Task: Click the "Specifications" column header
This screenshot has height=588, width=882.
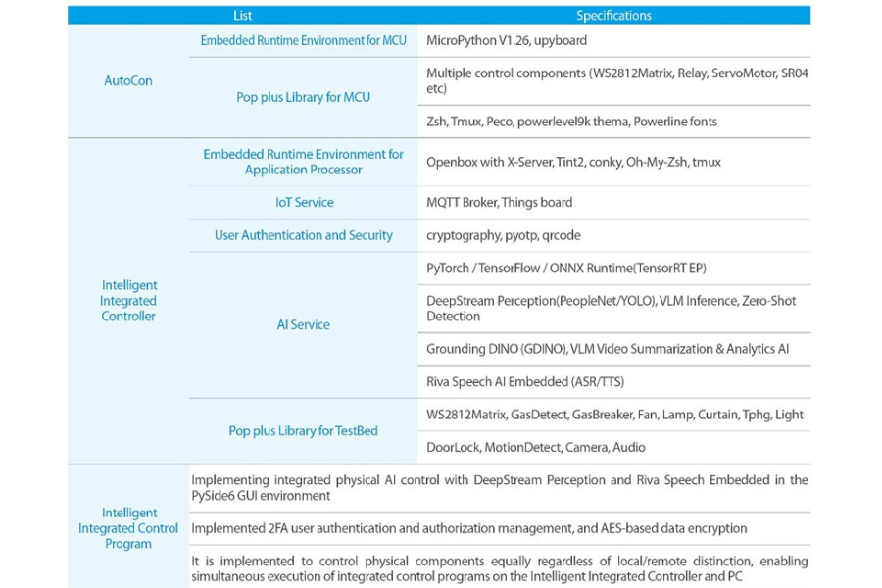Action: click(613, 15)
